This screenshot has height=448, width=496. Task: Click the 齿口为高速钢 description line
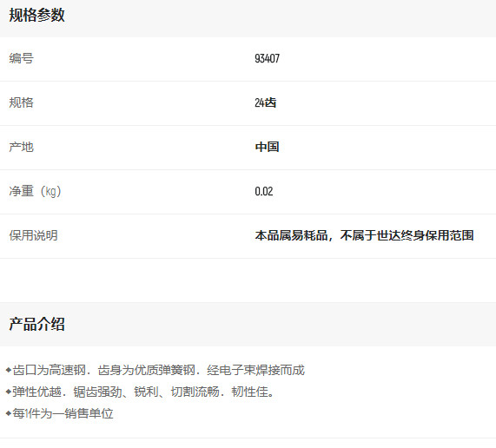(x=155, y=370)
